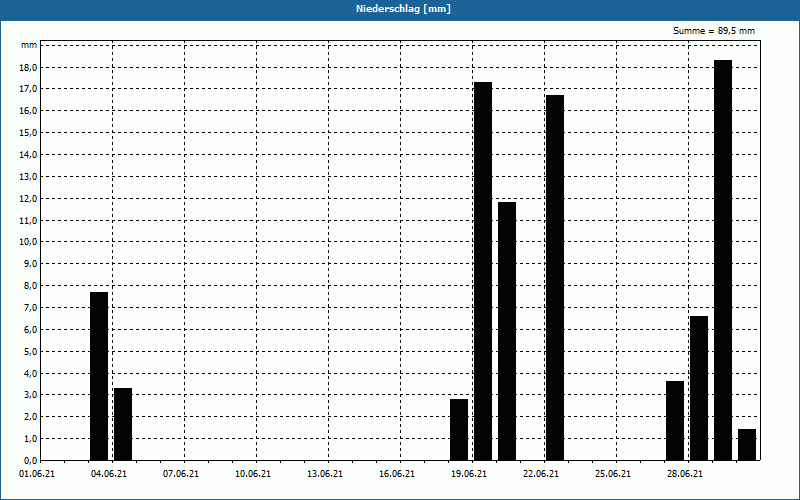The height and width of the screenshot is (500, 800).
Task: Click the 25.06.21 date axis label
Action: (x=612, y=474)
